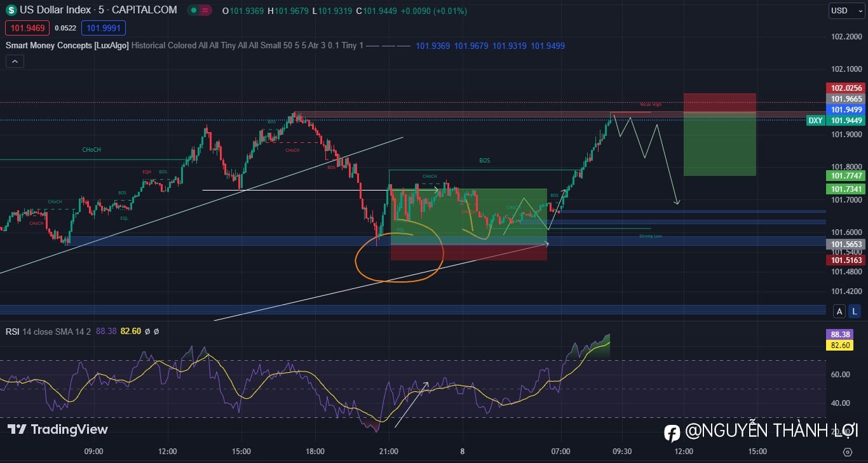The image size is (868, 463).
Task: Click the US Dollar Index symbol title
Action: (98, 10)
